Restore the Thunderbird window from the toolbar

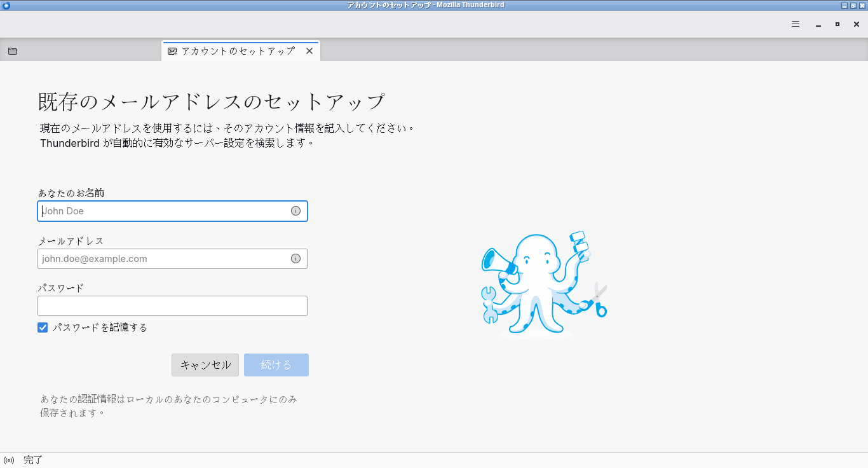(837, 24)
